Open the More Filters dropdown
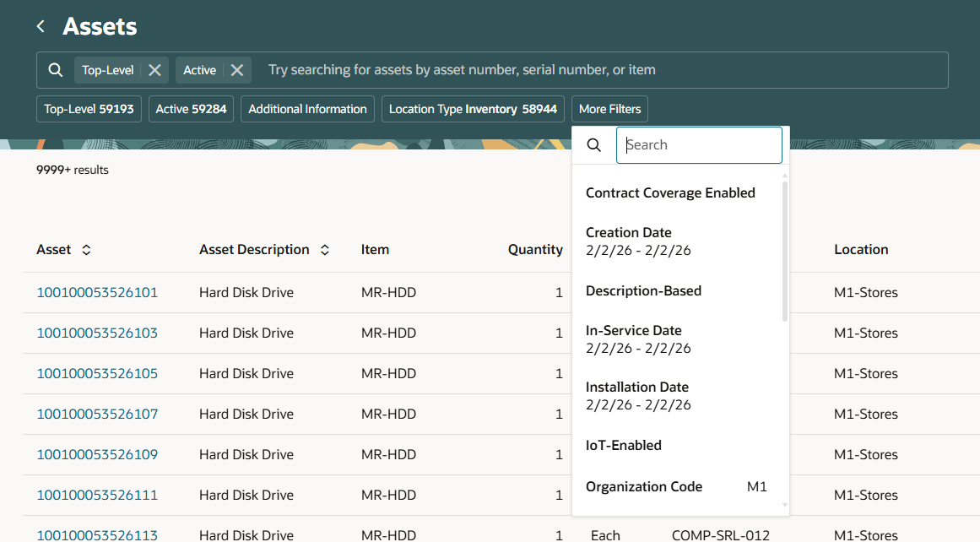 click(x=609, y=108)
